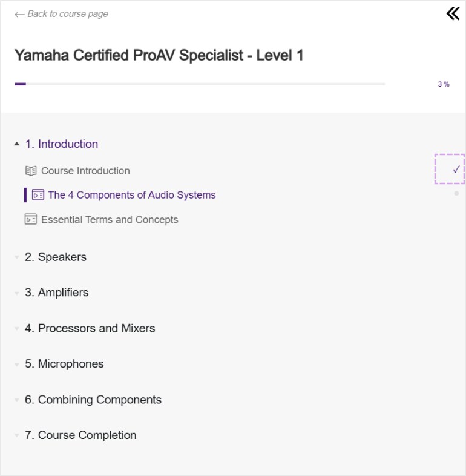This screenshot has height=476, width=466.
Task: Expand the Speakers section arrow
Action: click(17, 257)
